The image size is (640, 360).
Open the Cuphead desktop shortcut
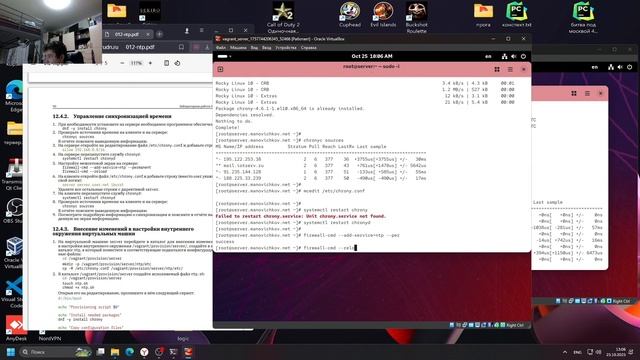pos(350,15)
